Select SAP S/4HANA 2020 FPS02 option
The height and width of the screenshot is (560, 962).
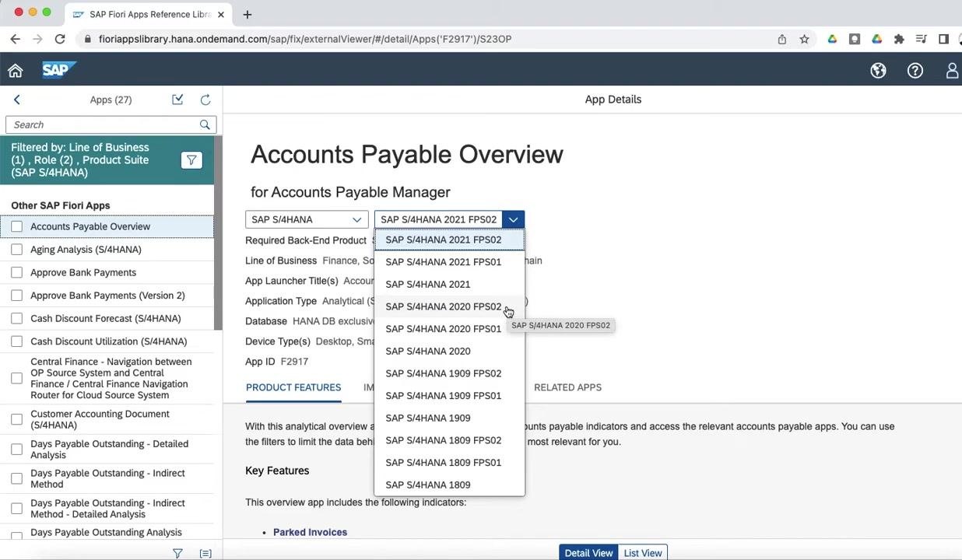450,306
